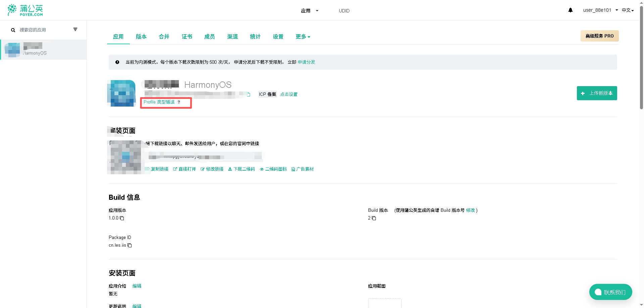
Task: Click 点击设置 for ICP filing
Action: pyautogui.click(x=289, y=95)
